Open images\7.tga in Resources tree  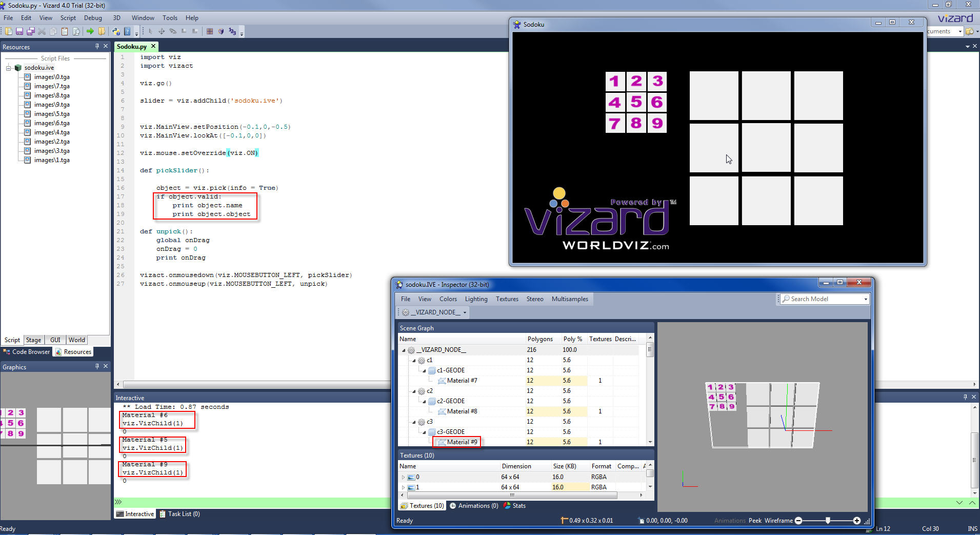[x=52, y=86]
